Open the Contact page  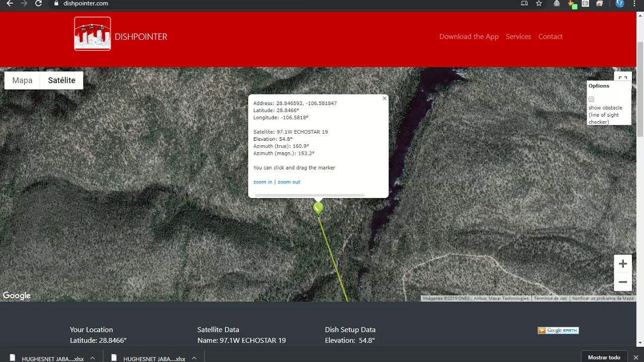[550, 37]
